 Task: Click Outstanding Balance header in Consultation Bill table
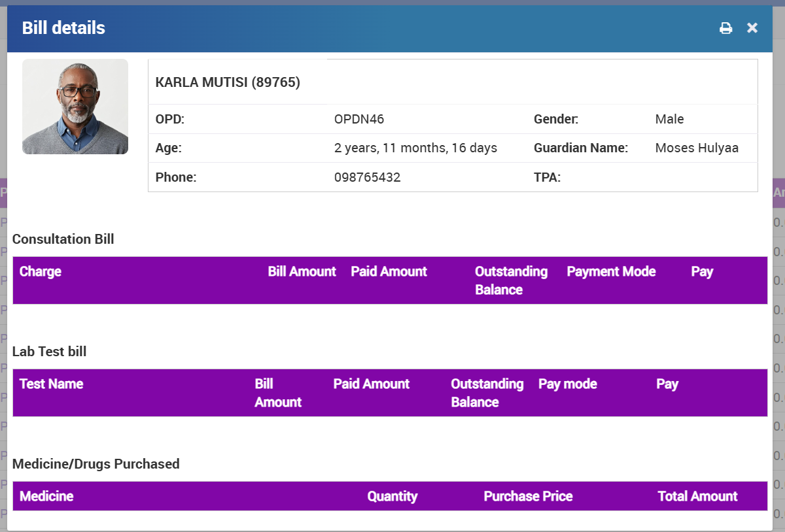[x=511, y=280]
